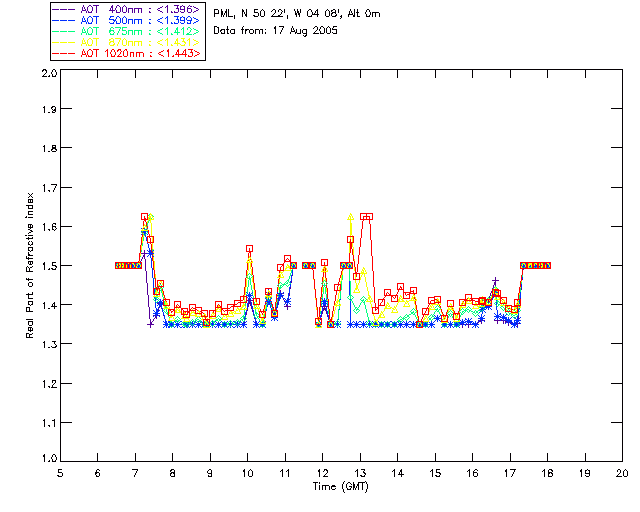This screenshot has width=640, height=512.
Task: Click the AOT 400nm legend entry
Action: (127, 9)
